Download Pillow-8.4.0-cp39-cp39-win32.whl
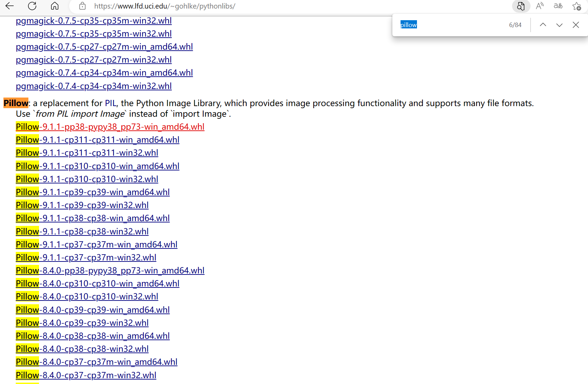Viewport: 588px width, 384px height. pos(82,323)
